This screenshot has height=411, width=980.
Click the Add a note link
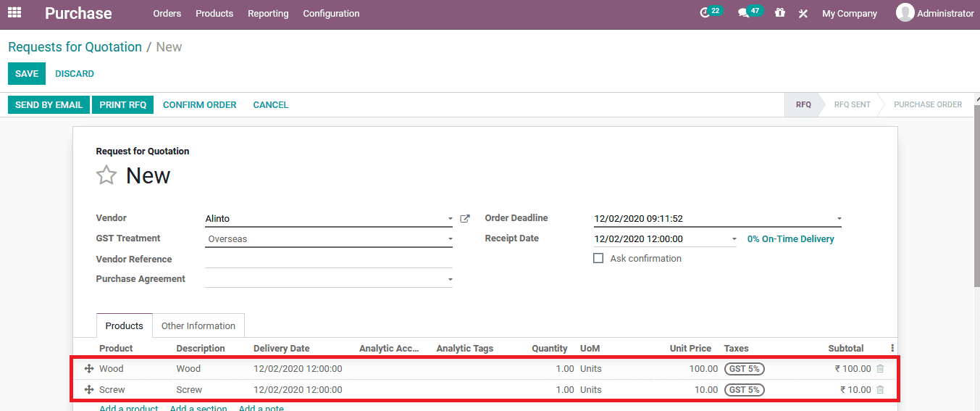click(261, 408)
